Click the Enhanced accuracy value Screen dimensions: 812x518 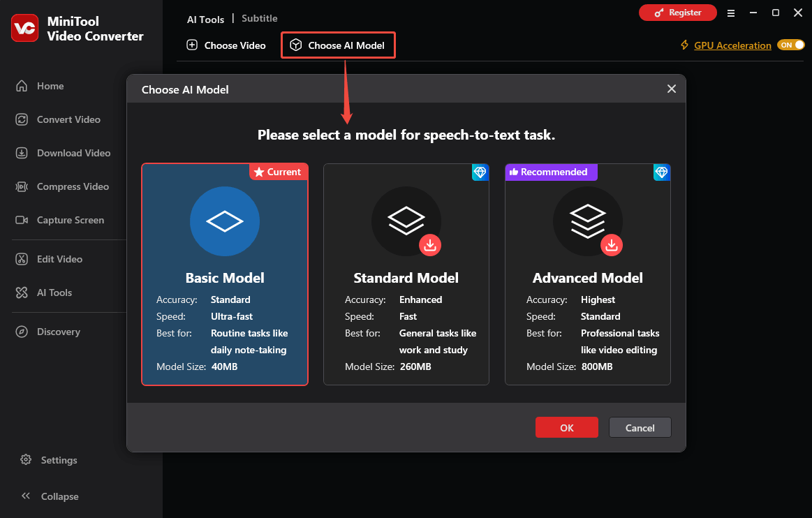pos(420,300)
